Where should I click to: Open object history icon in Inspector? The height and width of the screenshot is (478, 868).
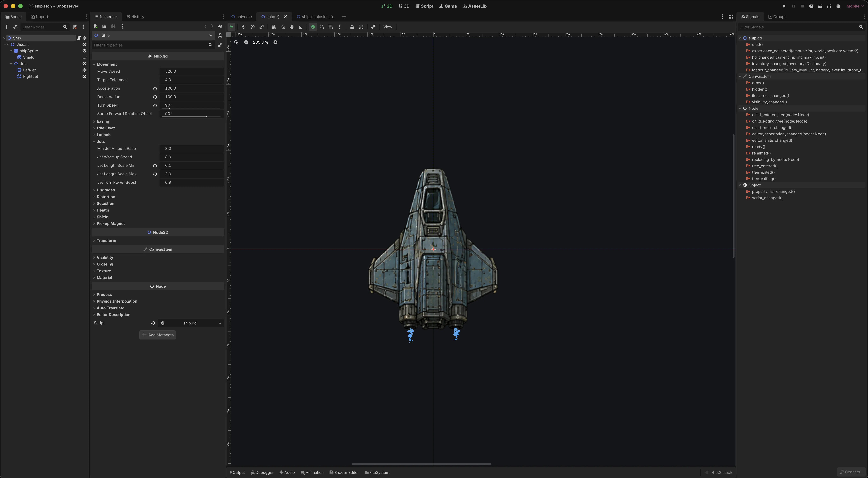pyautogui.click(x=220, y=26)
